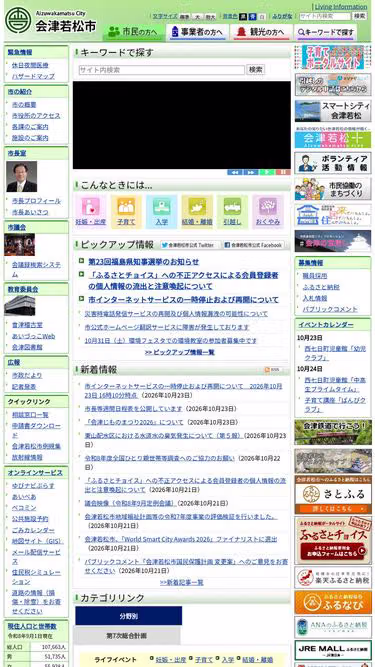Switch to the 観光の方へ tab
Screen dimensions: 375x667
pos(261,32)
